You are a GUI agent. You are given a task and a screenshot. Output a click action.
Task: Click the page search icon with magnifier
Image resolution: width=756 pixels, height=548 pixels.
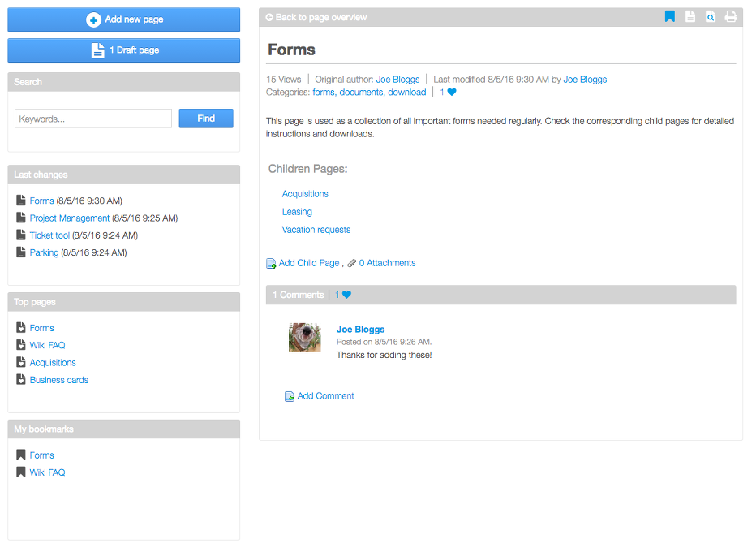pyautogui.click(x=711, y=17)
